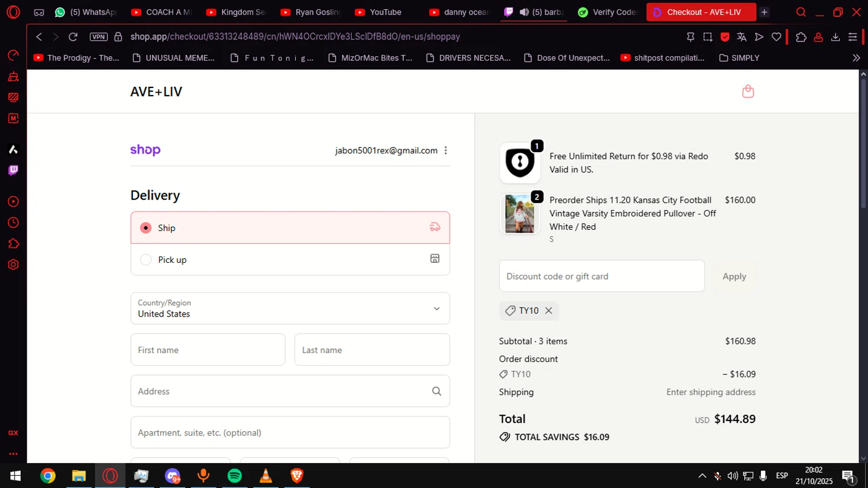
Task: Focus the Address search field
Action: (x=290, y=391)
